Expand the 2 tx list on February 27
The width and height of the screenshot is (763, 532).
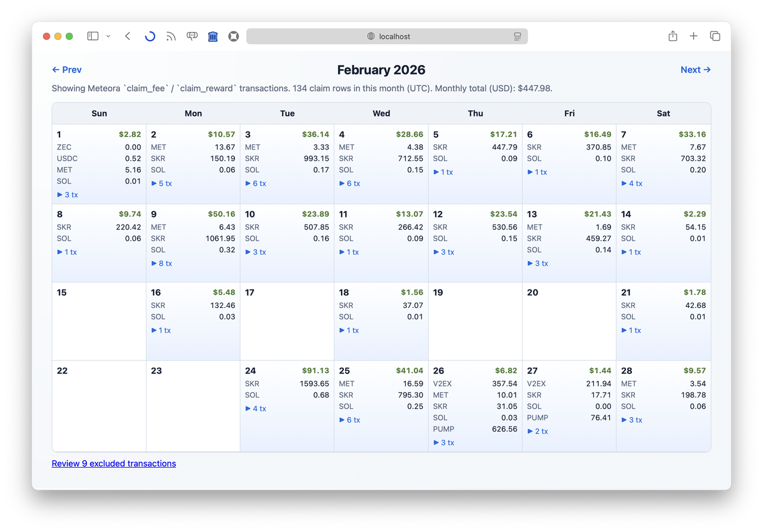pyautogui.click(x=538, y=431)
